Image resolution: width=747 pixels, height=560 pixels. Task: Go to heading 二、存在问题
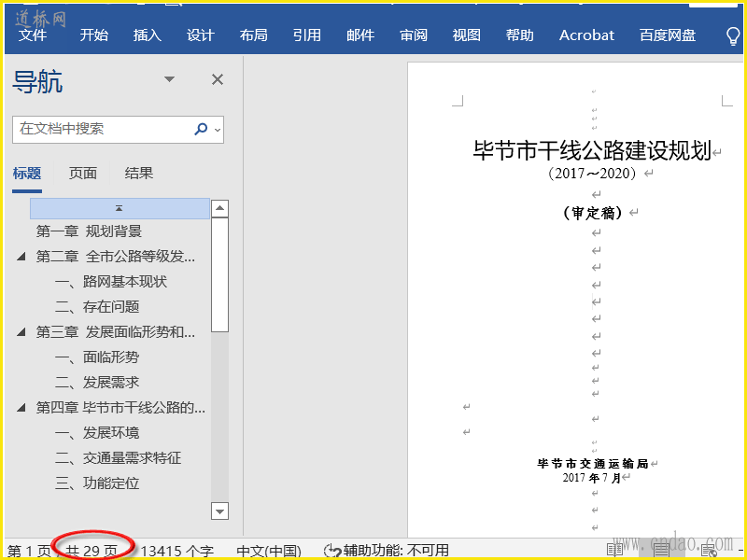(x=97, y=307)
